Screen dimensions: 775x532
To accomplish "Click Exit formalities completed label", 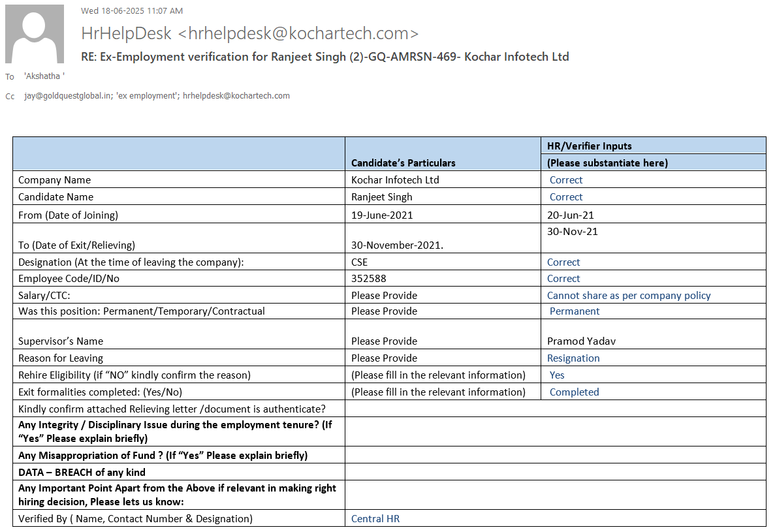I will (101, 392).
